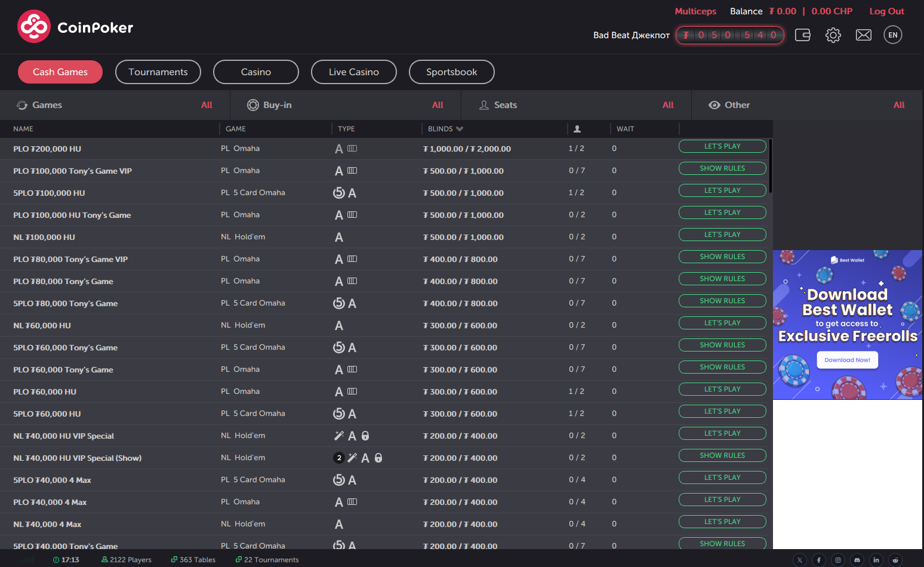Image resolution: width=924 pixels, height=567 pixels.
Task: Open the Discord social icon
Action: point(857,560)
